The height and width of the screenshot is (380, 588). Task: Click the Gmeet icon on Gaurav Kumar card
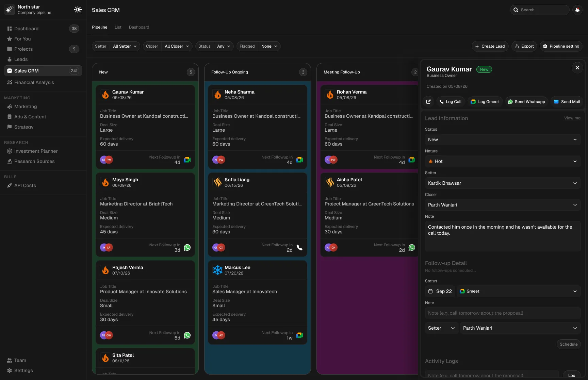(187, 160)
